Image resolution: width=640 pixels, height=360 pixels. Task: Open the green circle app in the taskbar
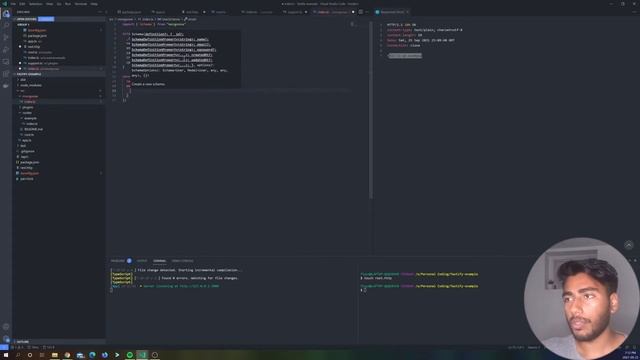point(130,355)
